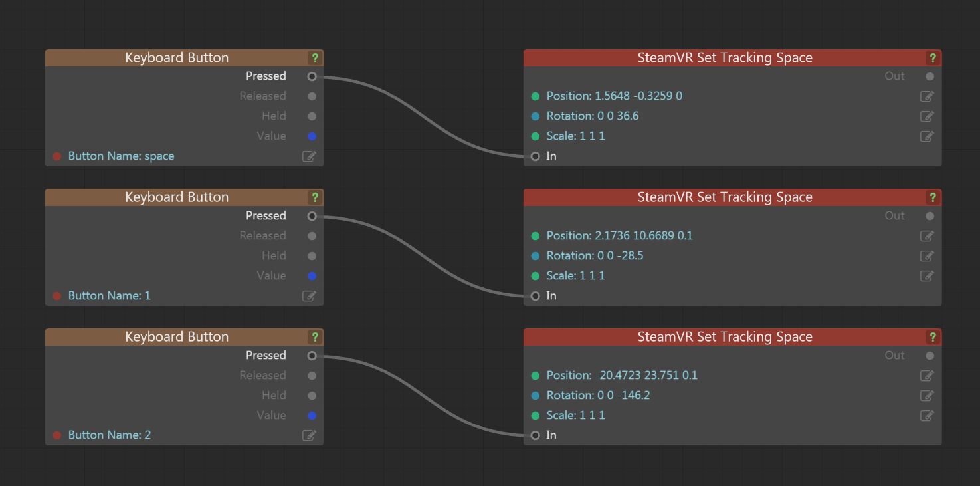Edit the Rotation value 0 0 -28.5
Screen dimensions: 980x486
click(x=926, y=255)
